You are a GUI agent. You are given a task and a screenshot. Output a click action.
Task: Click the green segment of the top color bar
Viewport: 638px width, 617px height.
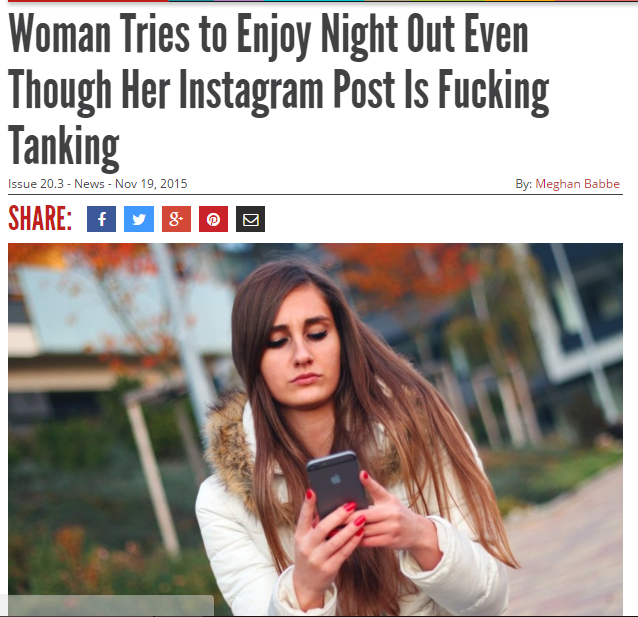[x=448, y=1]
